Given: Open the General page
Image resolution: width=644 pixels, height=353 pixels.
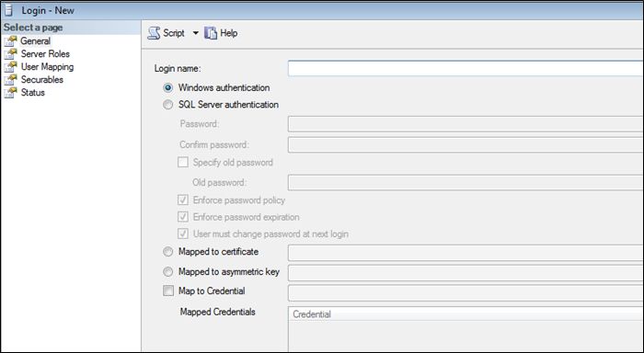Looking at the screenshot, I should coord(35,41).
